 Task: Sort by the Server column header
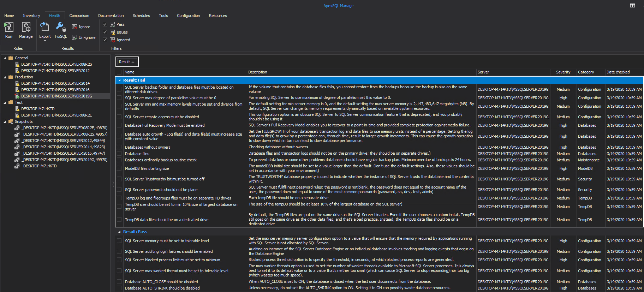pyautogui.click(x=513, y=72)
